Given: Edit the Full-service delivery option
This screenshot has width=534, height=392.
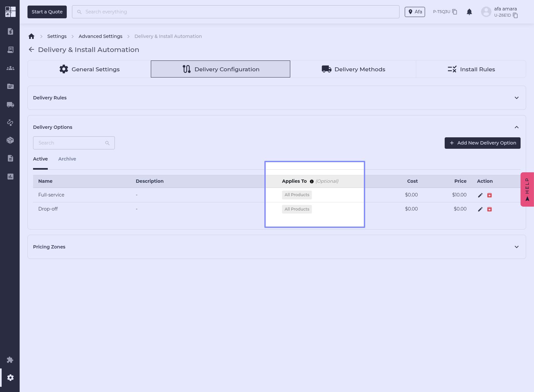Looking at the screenshot, I should pyautogui.click(x=480, y=195).
